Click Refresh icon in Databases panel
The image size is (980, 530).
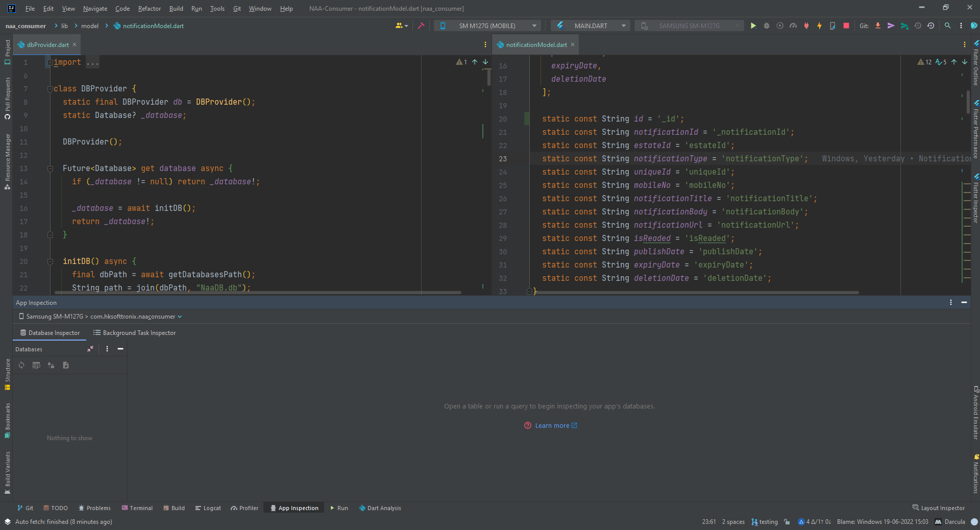pyautogui.click(x=21, y=365)
